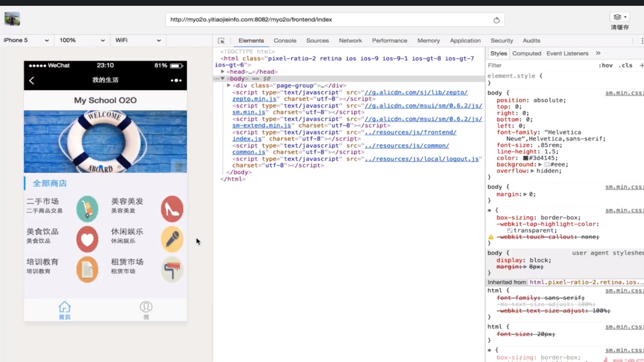Screen dimensions: 644x362
Task: Switch to the Sources tab
Action: [x=317, y=41]
